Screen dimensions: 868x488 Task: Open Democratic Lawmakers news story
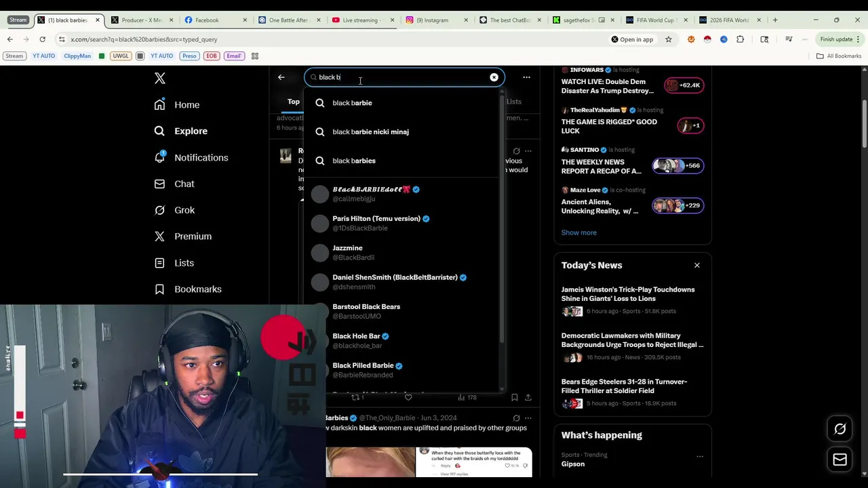tap(632, 346)
